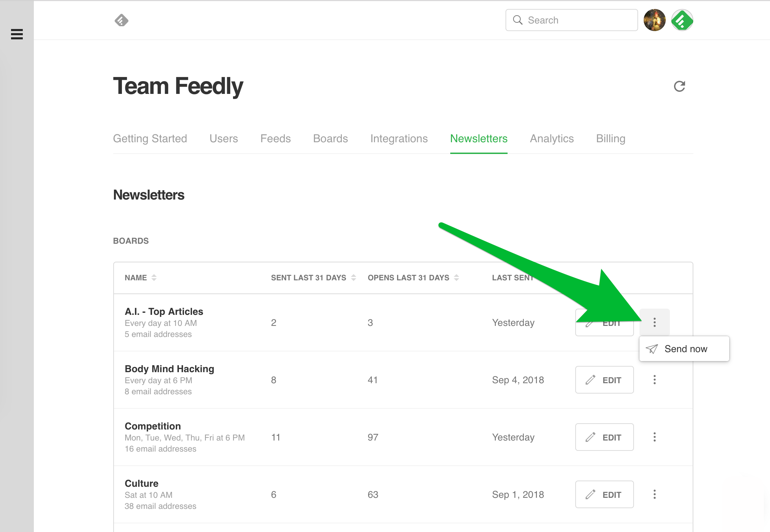This screenshot has height=532, width=770.
Task: Open the Integrations tab
Action: pyautogui.click(x=399, y=138)
